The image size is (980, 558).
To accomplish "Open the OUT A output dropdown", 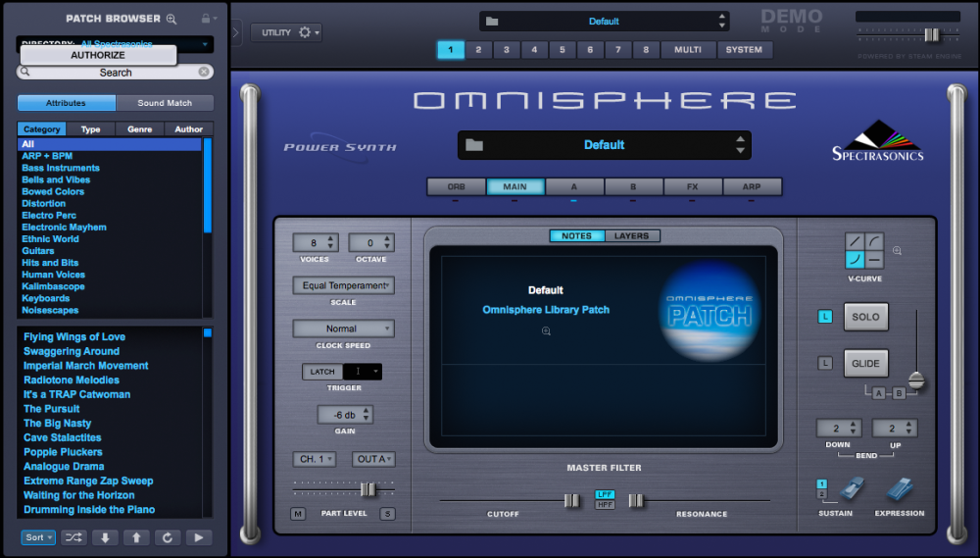I will coord(373,459).
